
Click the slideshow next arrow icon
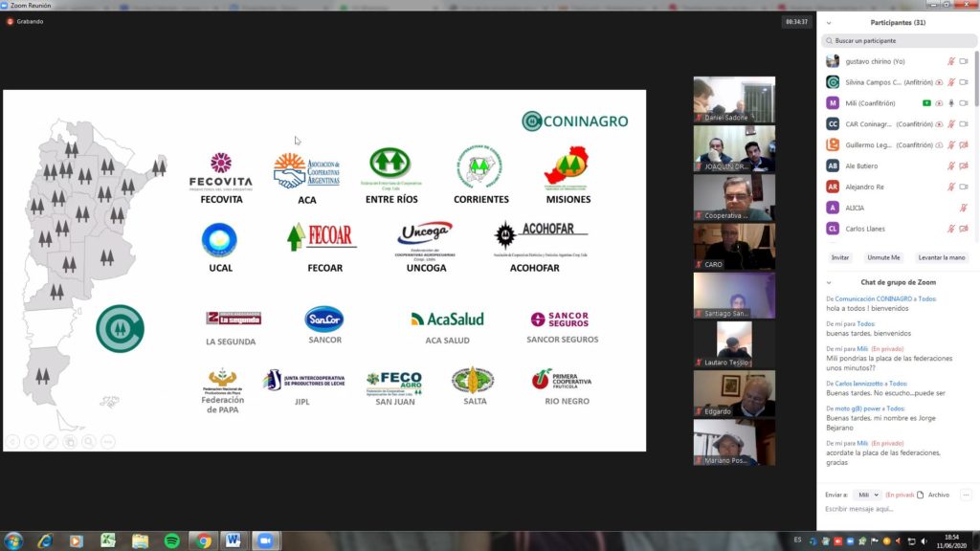click(x=32, y=441)
